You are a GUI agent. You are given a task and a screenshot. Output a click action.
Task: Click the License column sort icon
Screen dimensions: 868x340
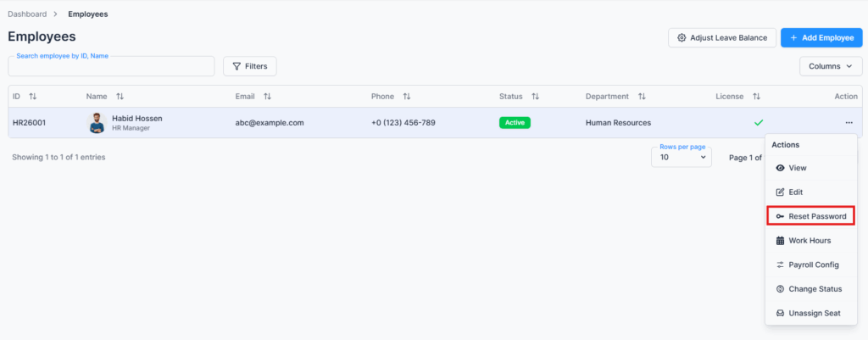coord(756,97)
